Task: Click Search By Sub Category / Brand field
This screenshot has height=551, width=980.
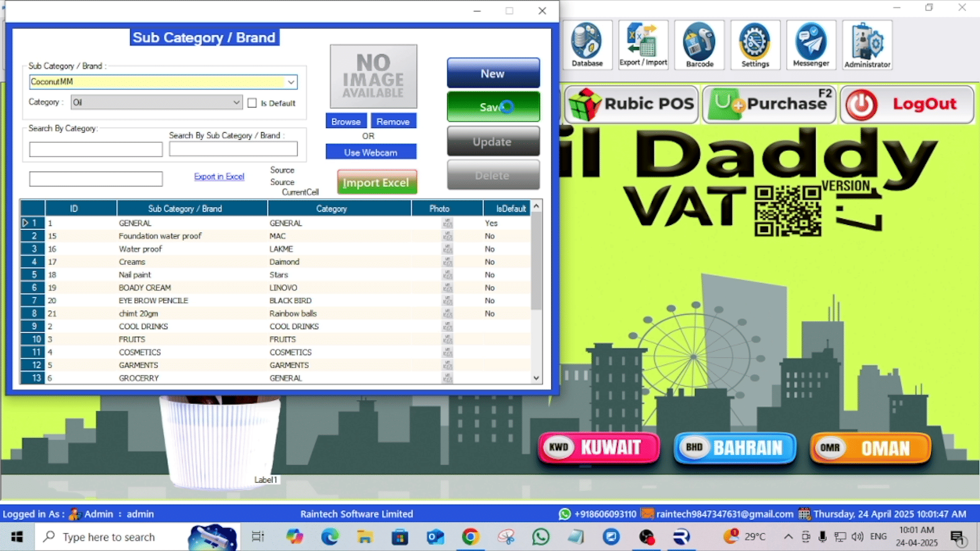Action: pyautogui.click(x=233, y=149)
